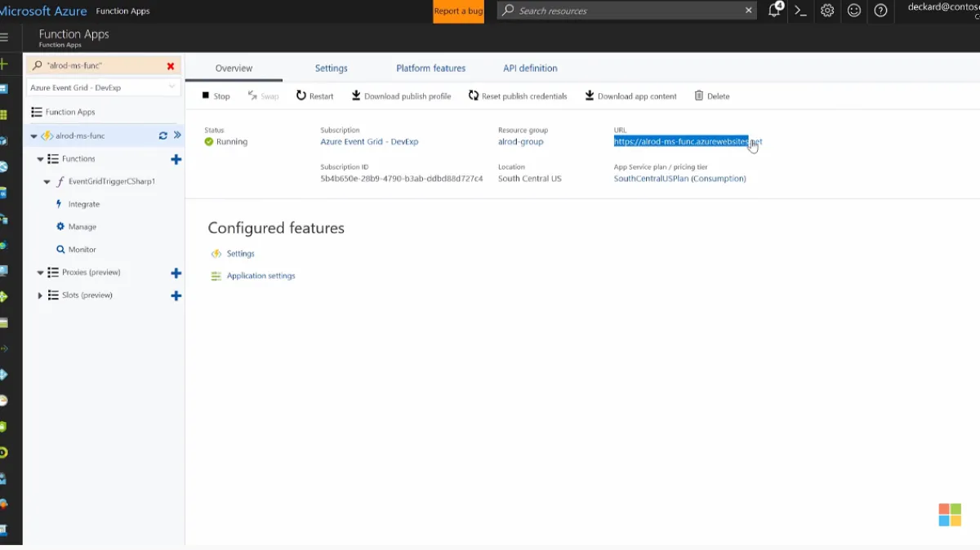The width and height of the screenshot is (980, 550).
Task: Open Monitor under EventGridTriggerCSharp1
Action: (82, 250)
